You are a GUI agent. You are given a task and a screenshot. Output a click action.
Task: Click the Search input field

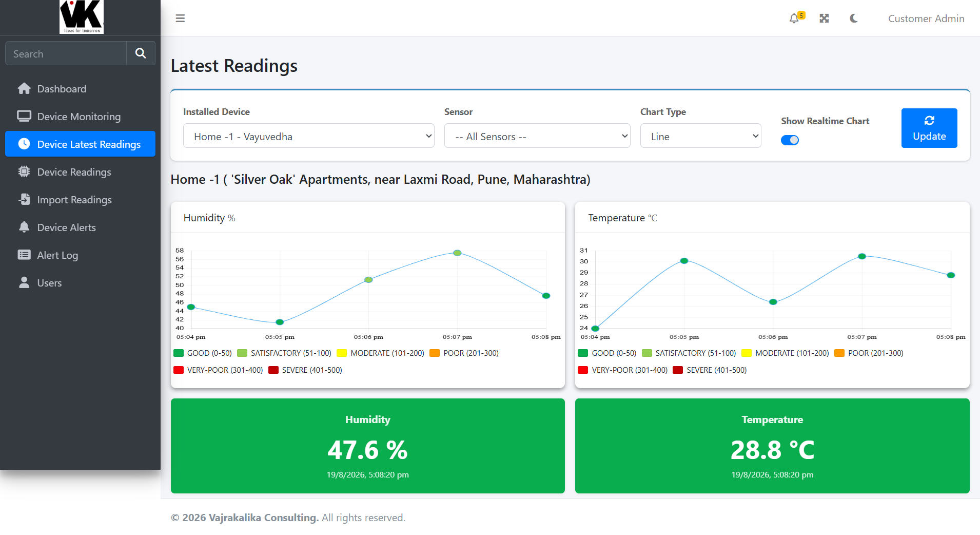point(66,53)
